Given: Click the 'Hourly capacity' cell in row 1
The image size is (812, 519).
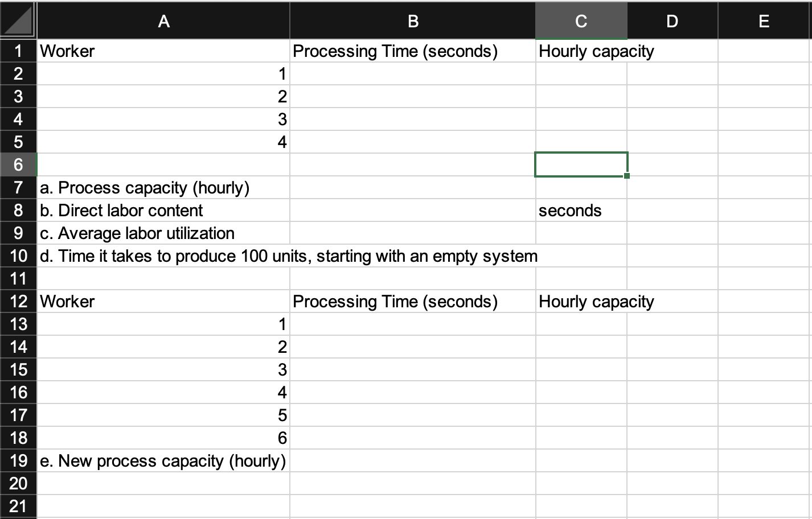Looking at the screenshot, I should [580, 51].
